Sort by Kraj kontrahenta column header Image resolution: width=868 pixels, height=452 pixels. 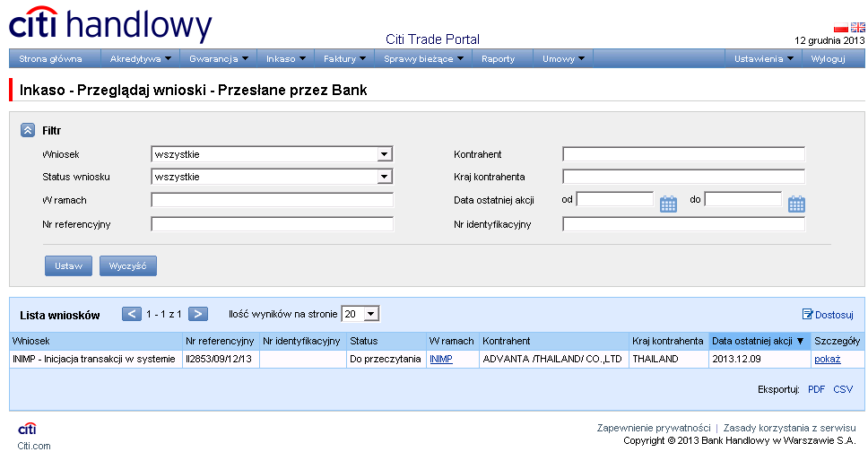pyautogui.click(x=669, y=341)
